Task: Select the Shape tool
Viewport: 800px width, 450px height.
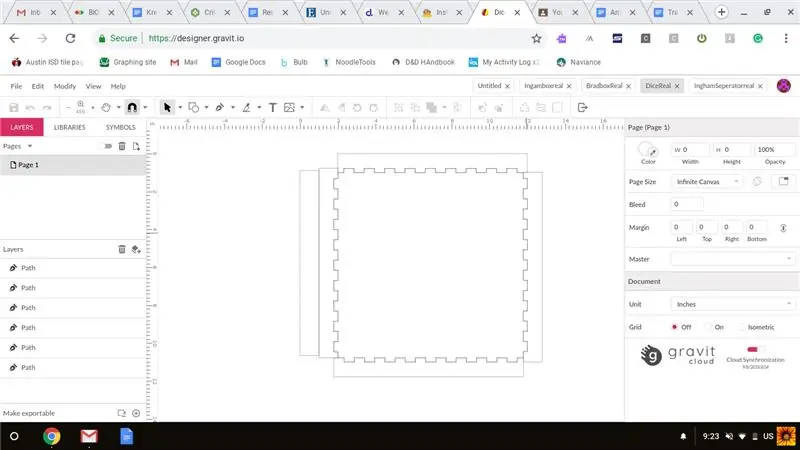Action: click(193, 108)
